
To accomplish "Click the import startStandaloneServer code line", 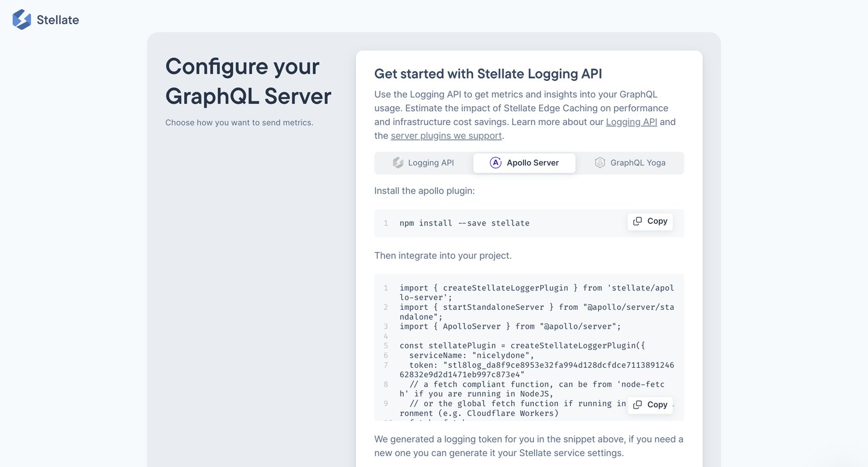I will point(537,312).
